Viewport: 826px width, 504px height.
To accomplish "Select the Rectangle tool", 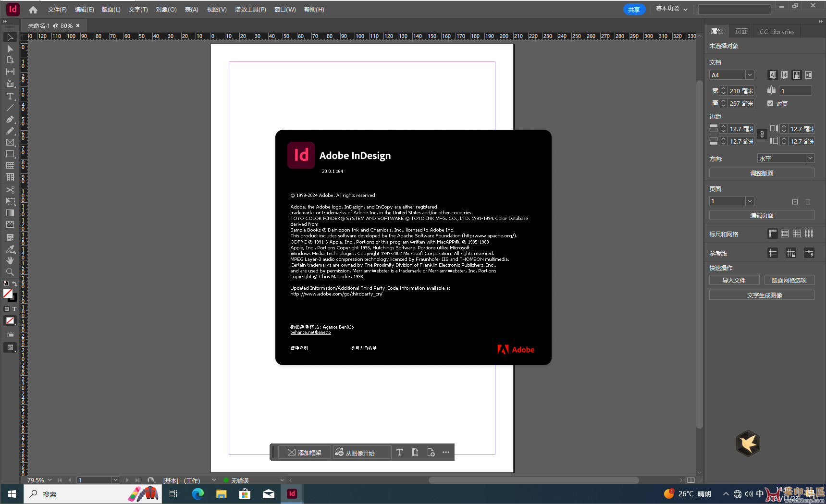I will tap(10, 154).
